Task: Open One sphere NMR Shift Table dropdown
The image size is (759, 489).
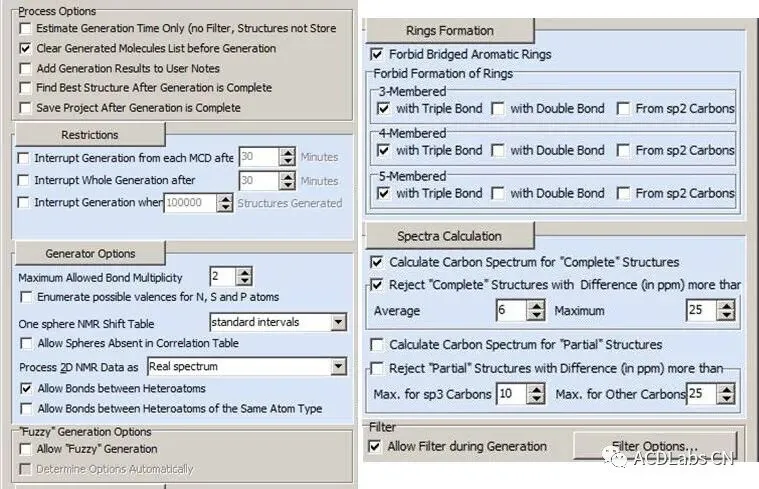Action: [338, 322]
